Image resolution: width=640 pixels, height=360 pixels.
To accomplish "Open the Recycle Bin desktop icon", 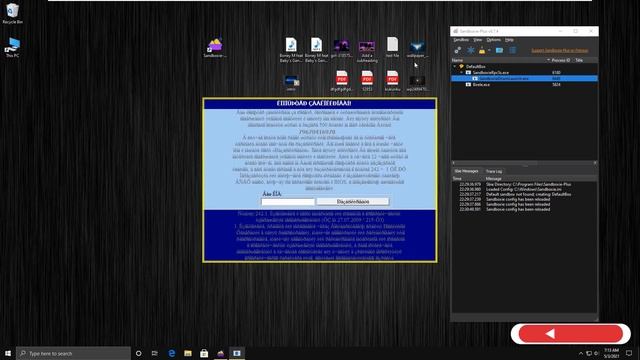I will 12,13.
